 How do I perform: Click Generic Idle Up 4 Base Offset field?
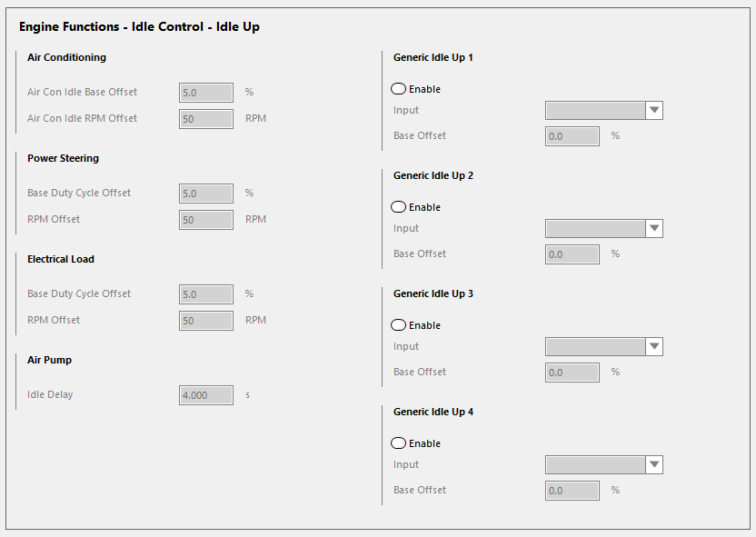point(572,491)
